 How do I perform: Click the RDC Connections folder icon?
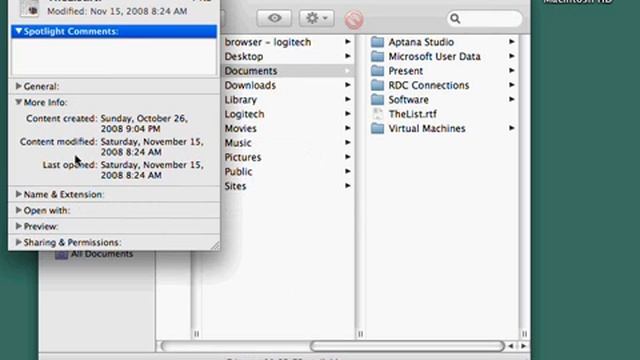[x=378, y=85]
